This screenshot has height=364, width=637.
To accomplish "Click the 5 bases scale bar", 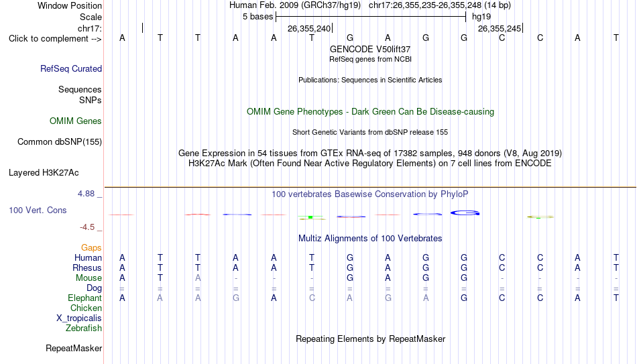I will 371,17.
